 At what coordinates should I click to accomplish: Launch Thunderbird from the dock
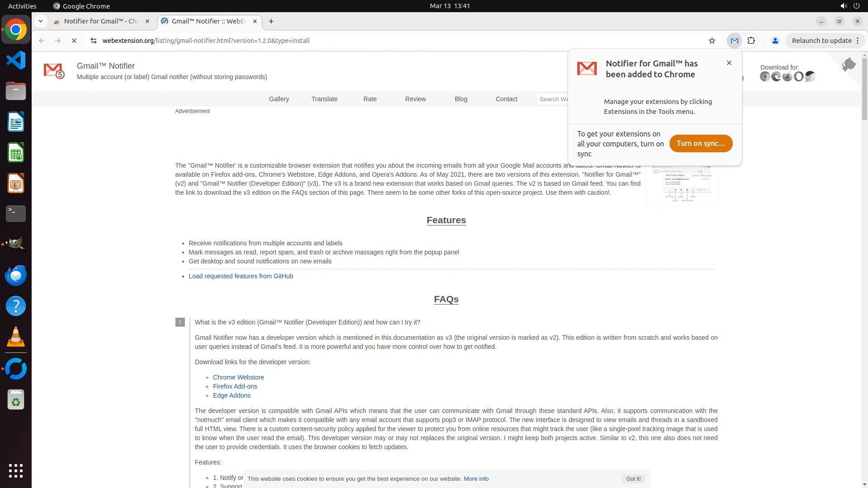16,275
